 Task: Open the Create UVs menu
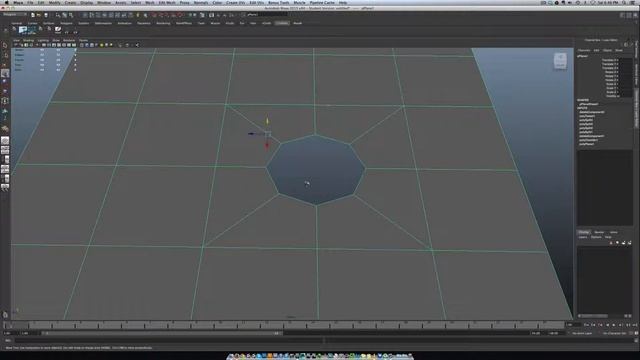pyautogui.click(x=236, y=2)
